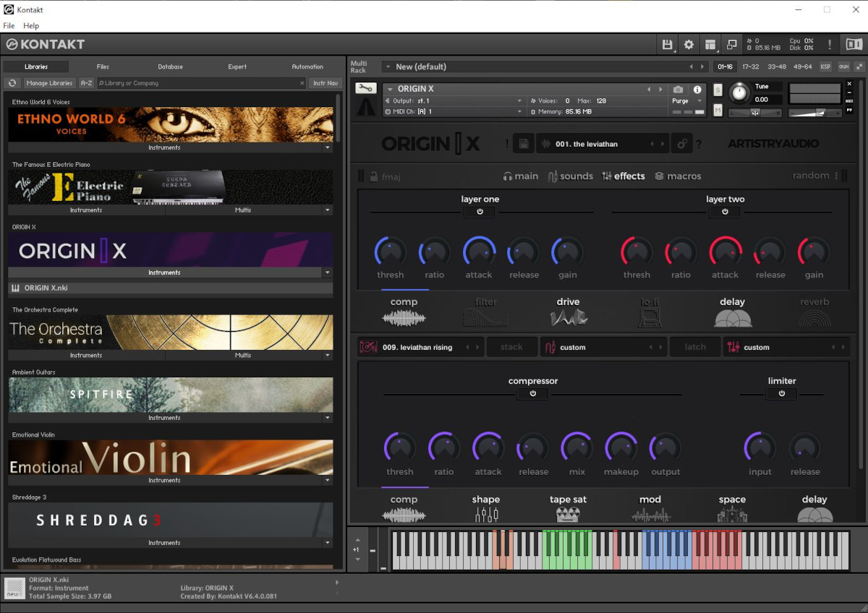Image resolution: width=868 pixels, height=613 pixels.
Task: Click the lock icon next to fmaj
Action: pyautogui.click(x=374, y=176)
